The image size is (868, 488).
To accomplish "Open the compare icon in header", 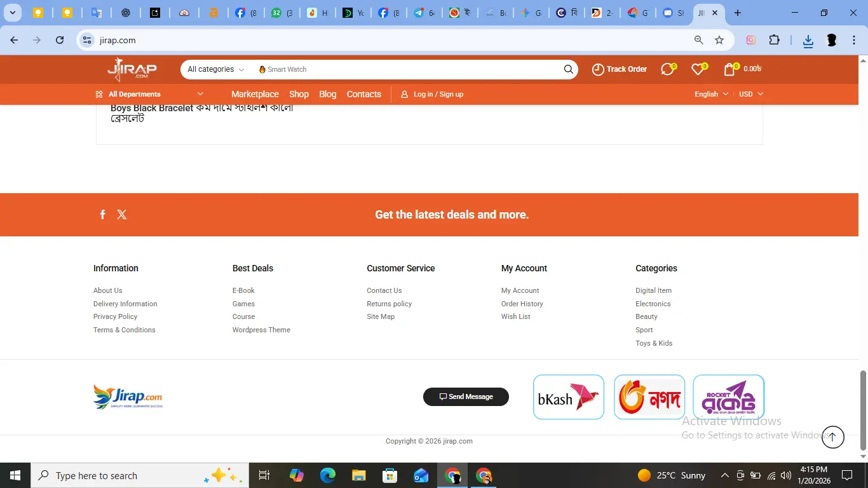I will tap(667, 69).
